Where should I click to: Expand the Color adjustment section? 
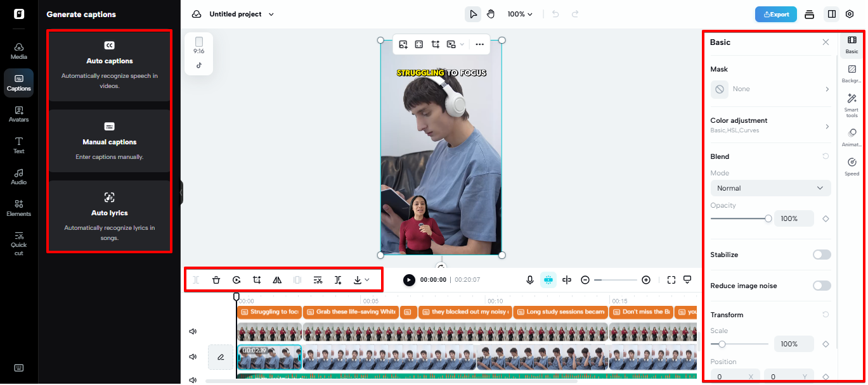[770, 124]
